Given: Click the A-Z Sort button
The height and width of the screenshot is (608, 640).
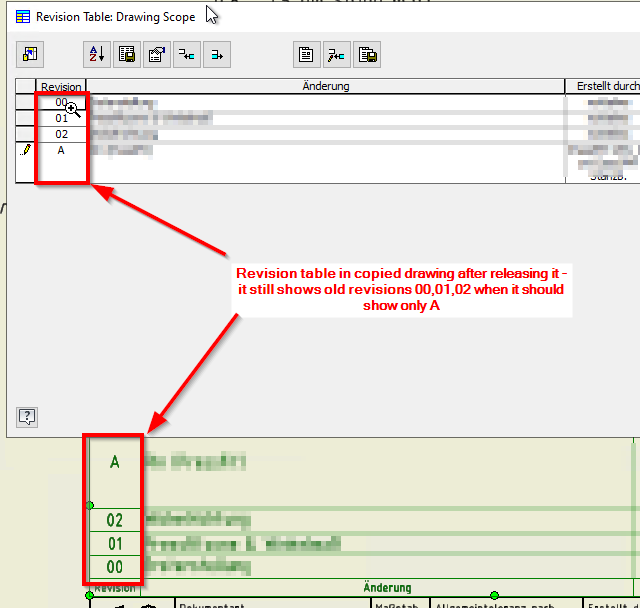Looking at the screenshot, I should (97, 54).
